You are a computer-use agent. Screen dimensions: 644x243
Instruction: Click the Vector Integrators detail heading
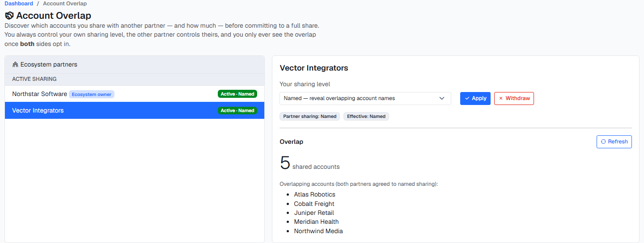[314, 68]
